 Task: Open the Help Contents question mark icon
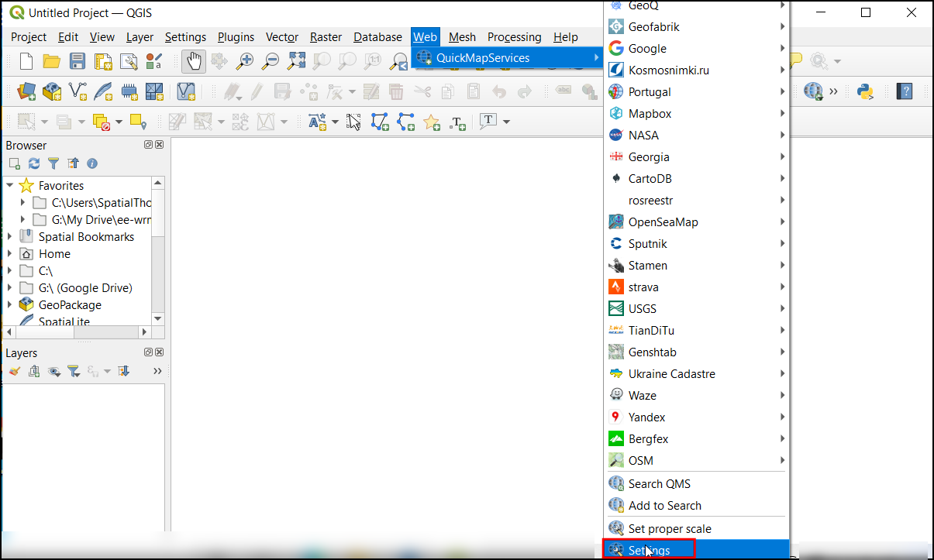coord(905,91)
